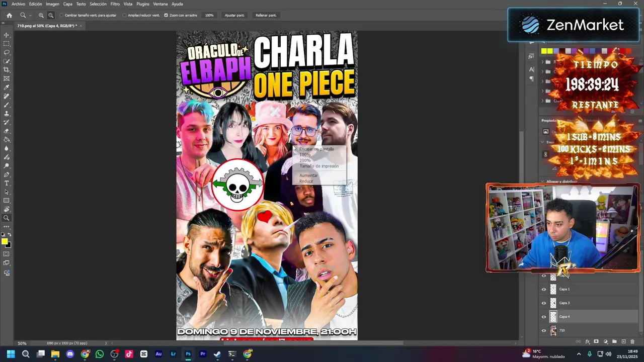Select the Object Selection tool
Image resolution: width=644 pixels, height=362 pixels.
click(7, 61)
